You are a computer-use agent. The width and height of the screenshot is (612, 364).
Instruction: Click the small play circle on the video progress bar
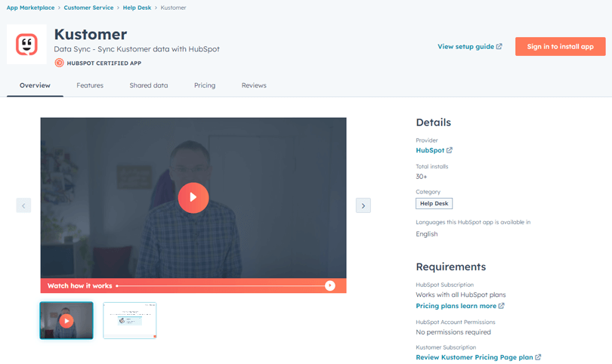pyautogui.click(x=330, y=285)
